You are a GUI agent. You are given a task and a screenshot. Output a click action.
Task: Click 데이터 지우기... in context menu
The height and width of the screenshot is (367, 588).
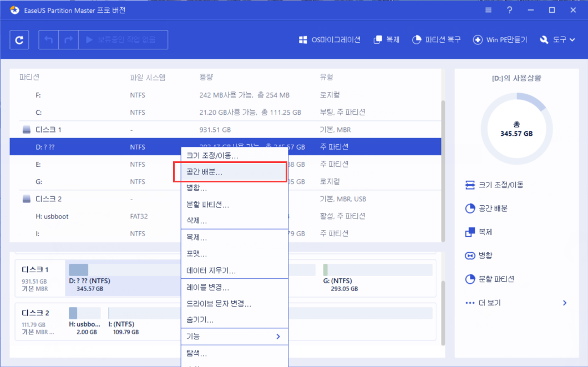tap(235, 271)
